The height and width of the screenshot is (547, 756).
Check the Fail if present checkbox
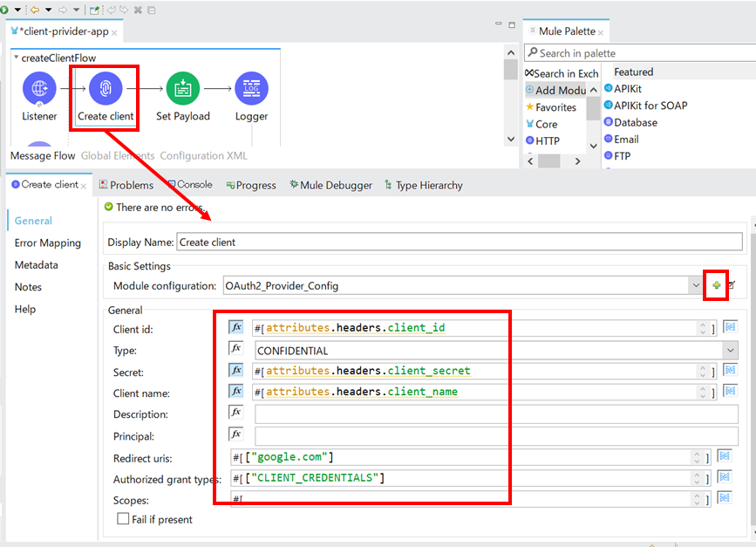124,519
